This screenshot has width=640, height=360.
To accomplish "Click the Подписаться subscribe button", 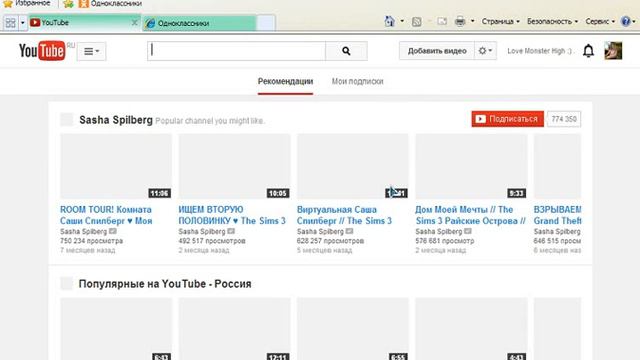I will pos(507,119).
